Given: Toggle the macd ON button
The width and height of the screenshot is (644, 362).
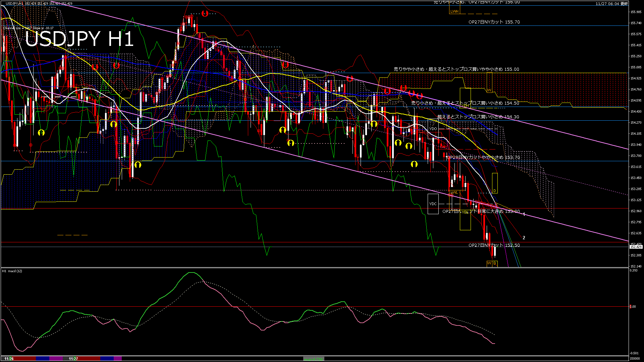Looking at the screenshot, I should click(313, 359).
